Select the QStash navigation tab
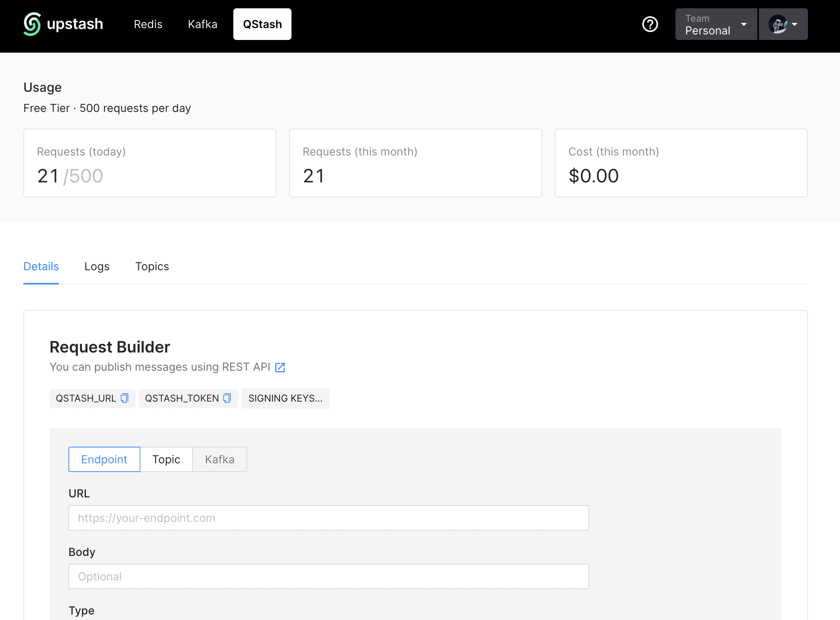 pos(262,24)
